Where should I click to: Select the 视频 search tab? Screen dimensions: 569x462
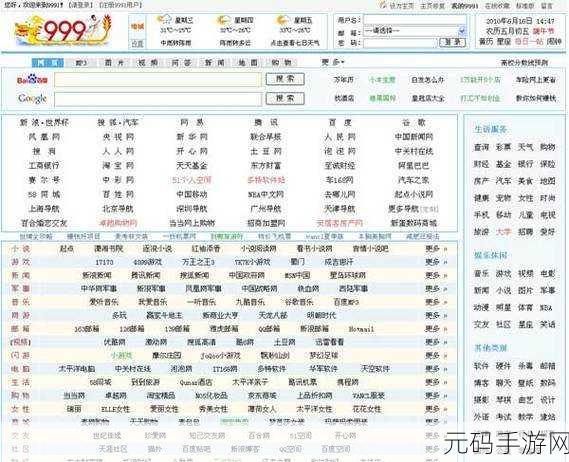[x=148, y=63]
